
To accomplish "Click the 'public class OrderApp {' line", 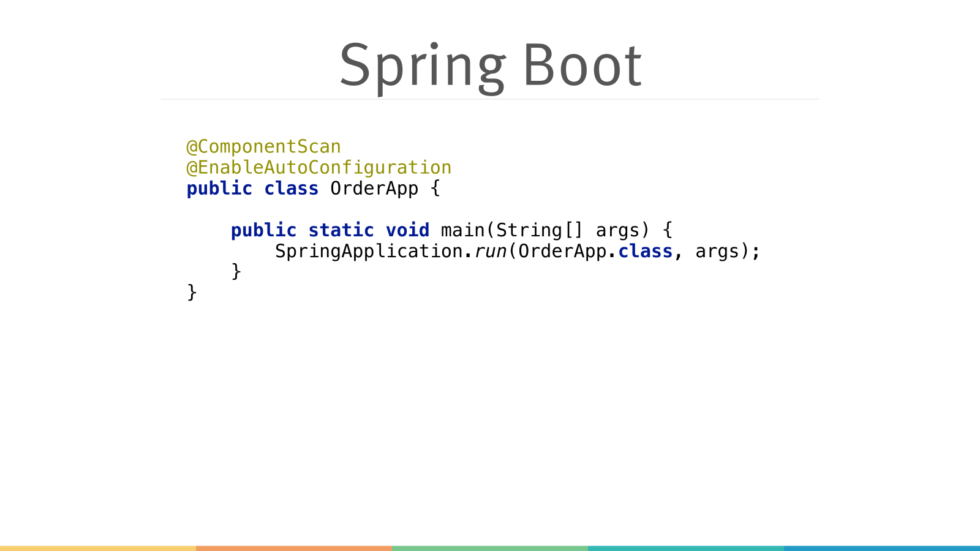I will (313, 189).
